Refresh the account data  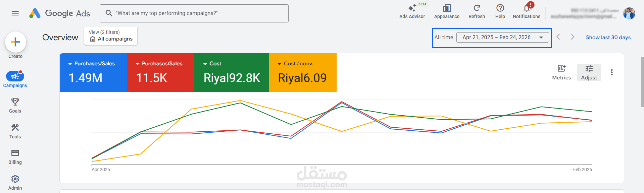[x=477, y=11]
